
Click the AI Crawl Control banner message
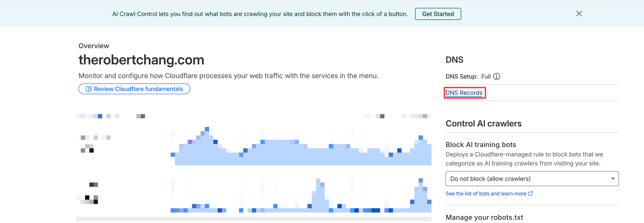(x=260, y=14)
